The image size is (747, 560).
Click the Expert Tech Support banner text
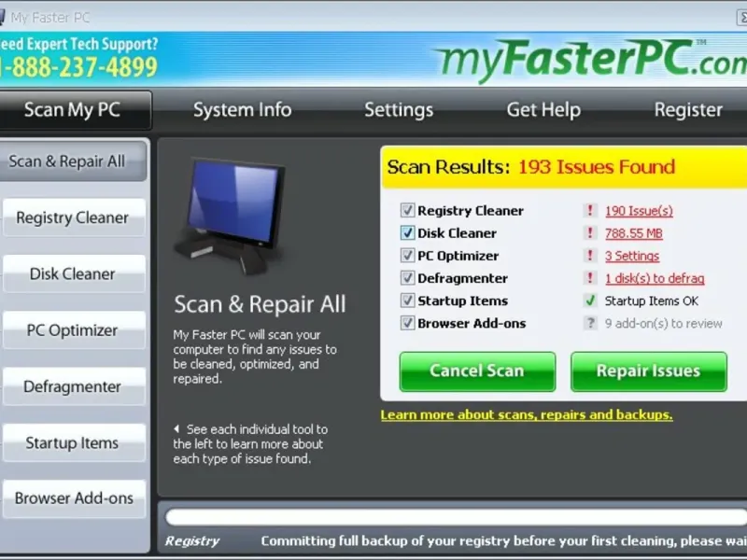(78, 44)
